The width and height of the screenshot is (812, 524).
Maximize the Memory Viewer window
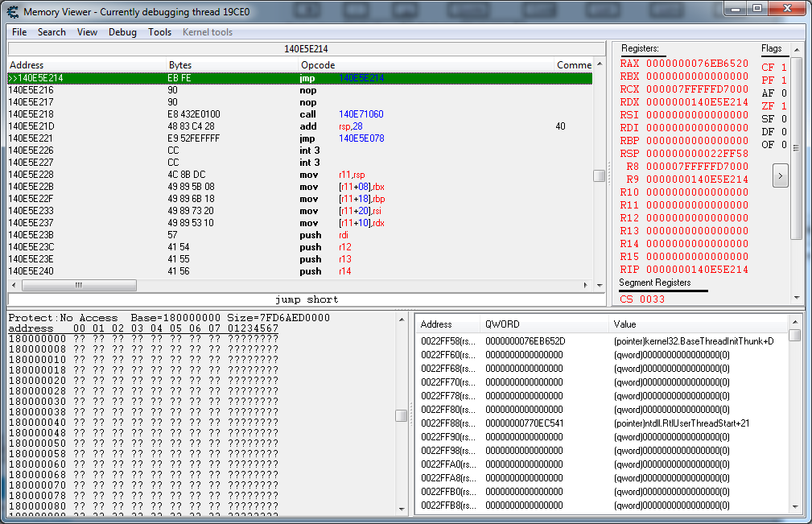(757, 8)
